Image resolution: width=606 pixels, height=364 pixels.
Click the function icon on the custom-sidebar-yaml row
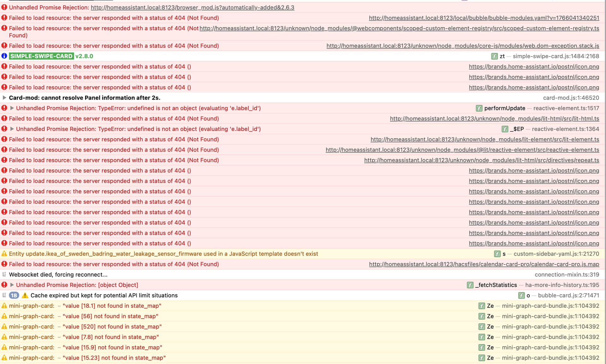click(x=497, y=254)
